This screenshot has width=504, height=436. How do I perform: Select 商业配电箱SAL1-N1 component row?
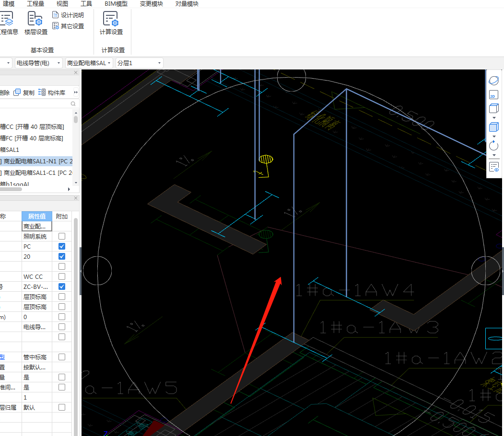tap(36, 161)
